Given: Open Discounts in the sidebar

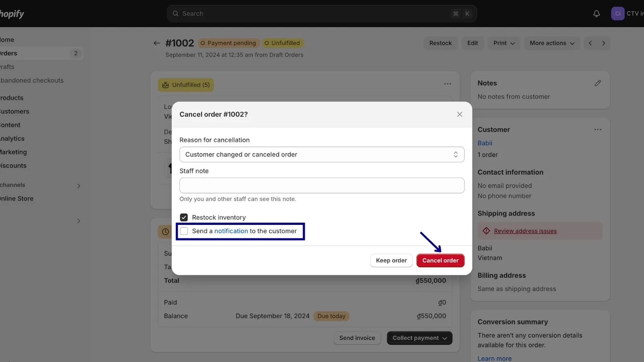Looking at the screenshot, I should pyautogui.click(x=13, y=166).
